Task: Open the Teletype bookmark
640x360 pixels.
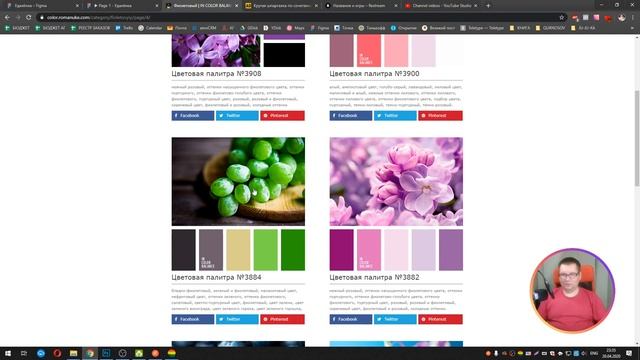Action: point(482,28)
